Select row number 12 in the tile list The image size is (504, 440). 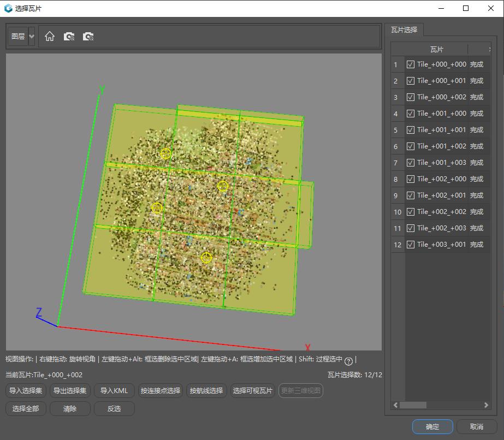coord(398,245)
